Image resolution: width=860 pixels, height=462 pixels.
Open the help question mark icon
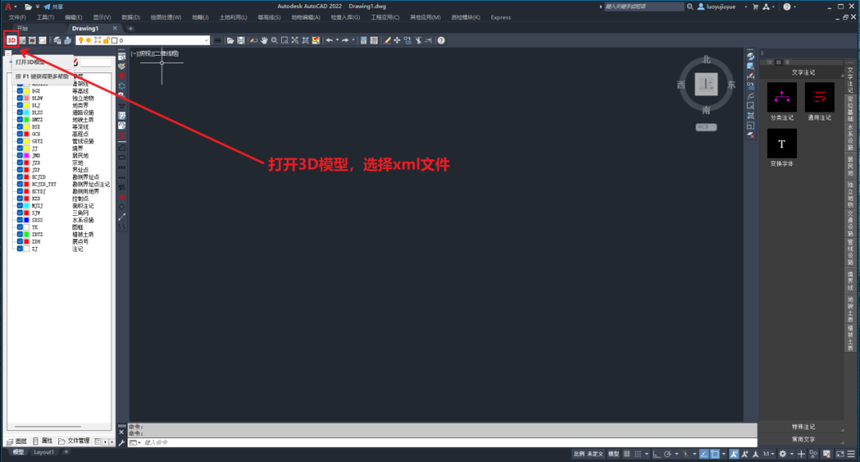coord(441,40)
